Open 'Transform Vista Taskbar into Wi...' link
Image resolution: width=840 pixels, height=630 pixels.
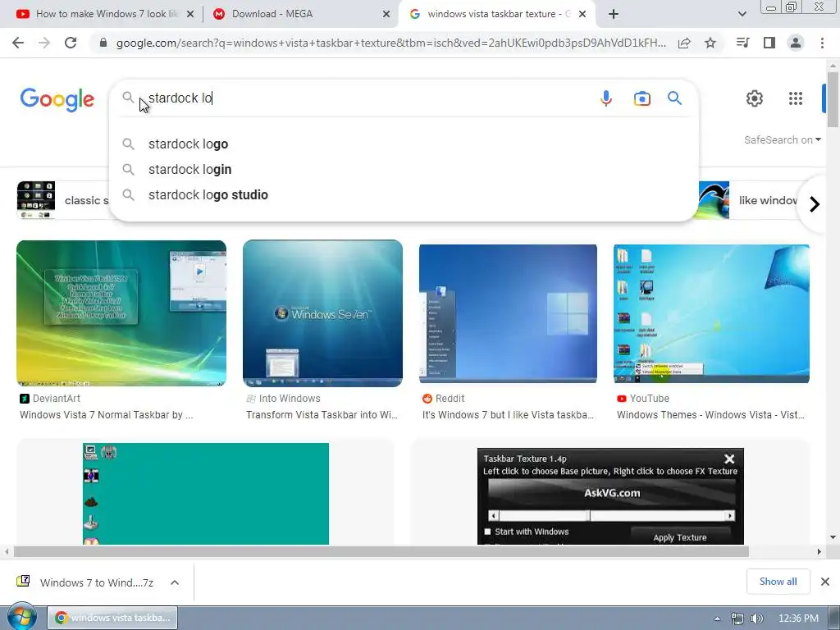(322, 414)
